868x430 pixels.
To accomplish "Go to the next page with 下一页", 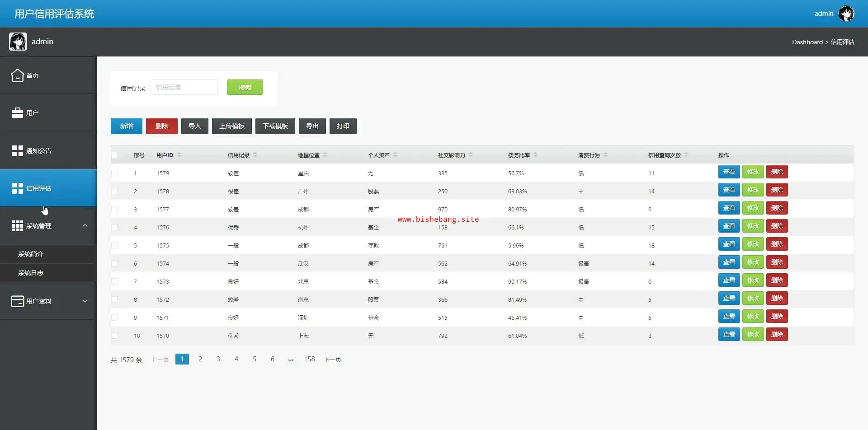I will coord(332,360).
